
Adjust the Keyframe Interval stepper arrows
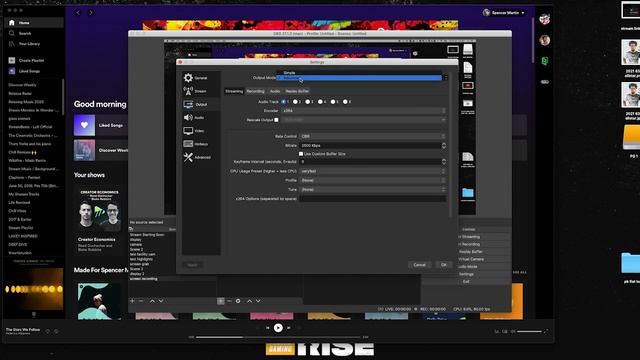click(x=444, y=162)
